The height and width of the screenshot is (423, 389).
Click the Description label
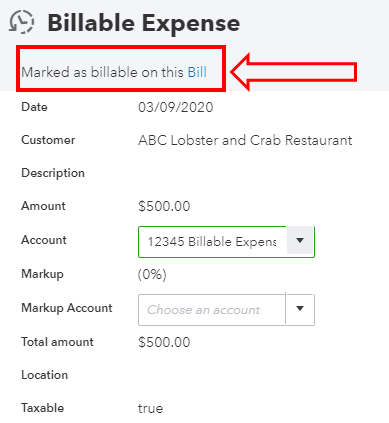pyautogui.click(x=53, y=173)
